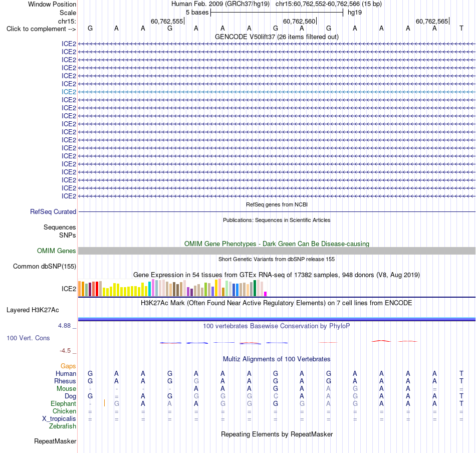Click 'Click to complement -->' to complement bases

point(41,29)
